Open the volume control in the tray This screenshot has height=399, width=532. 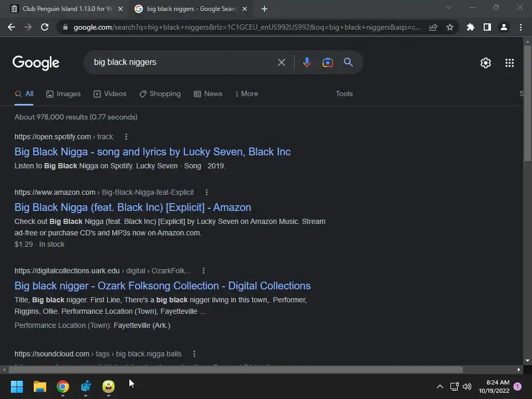pyautogui.click(x=467, y=387)
